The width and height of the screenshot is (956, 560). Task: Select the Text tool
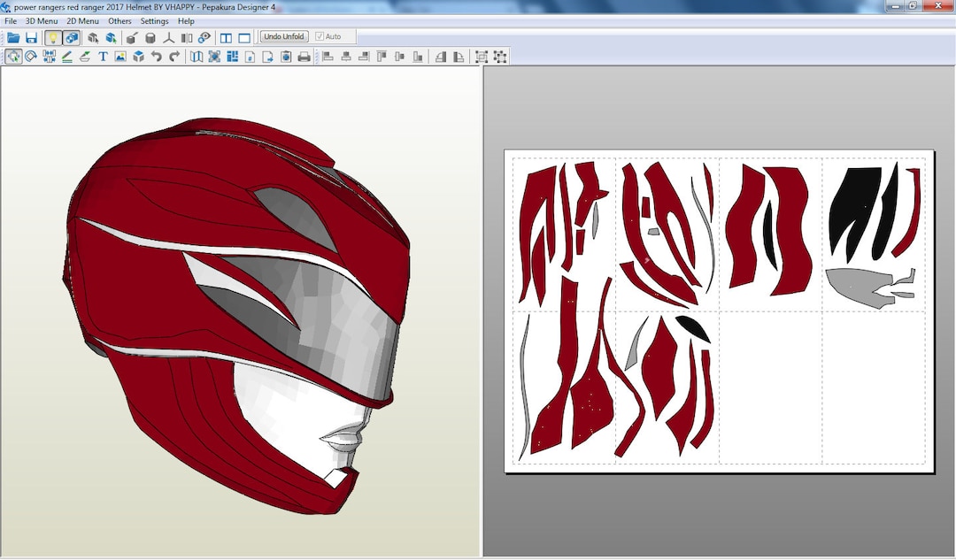click(102, 56)
